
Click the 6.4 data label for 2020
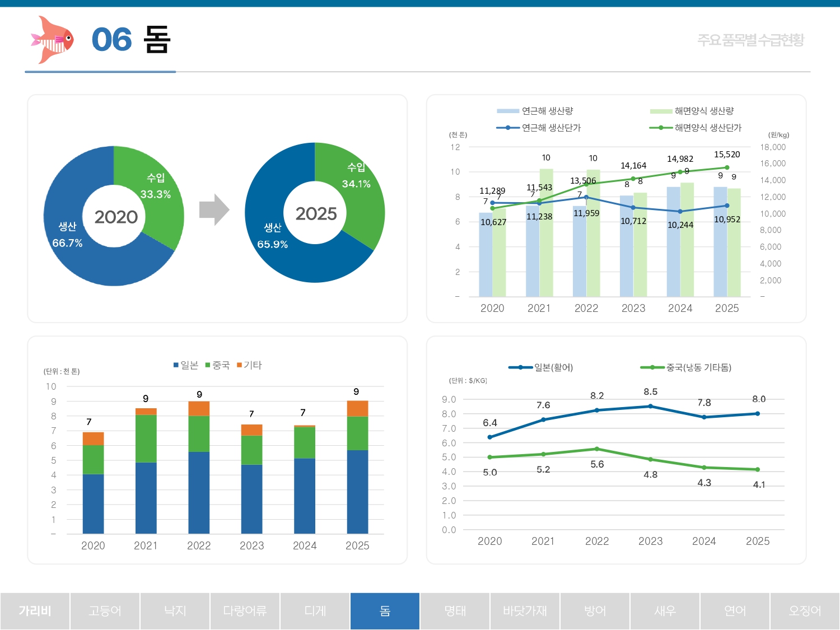(490, 423)
